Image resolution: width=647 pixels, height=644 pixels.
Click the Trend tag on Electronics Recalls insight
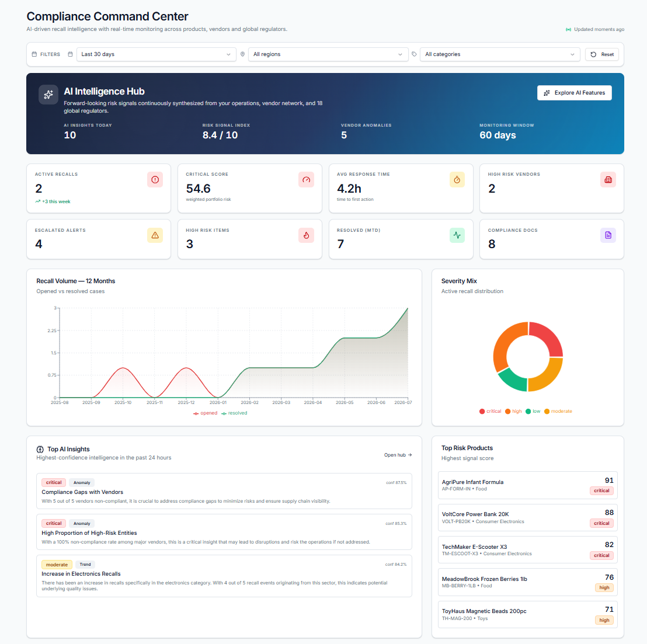tap(85, 565)
